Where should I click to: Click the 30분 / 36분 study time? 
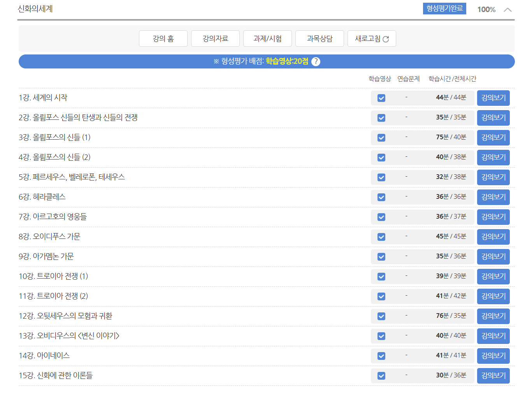(x=451, y=375)
